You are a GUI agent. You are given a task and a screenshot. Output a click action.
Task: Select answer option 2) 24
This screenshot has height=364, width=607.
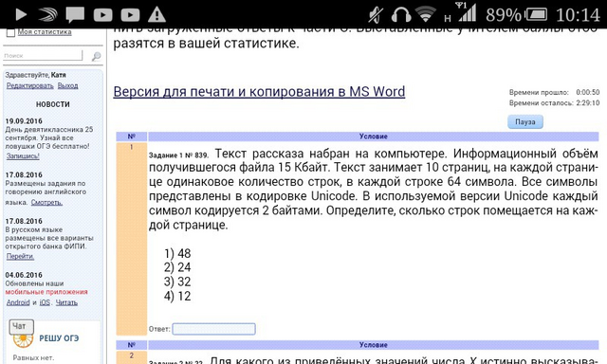(177, 267)
